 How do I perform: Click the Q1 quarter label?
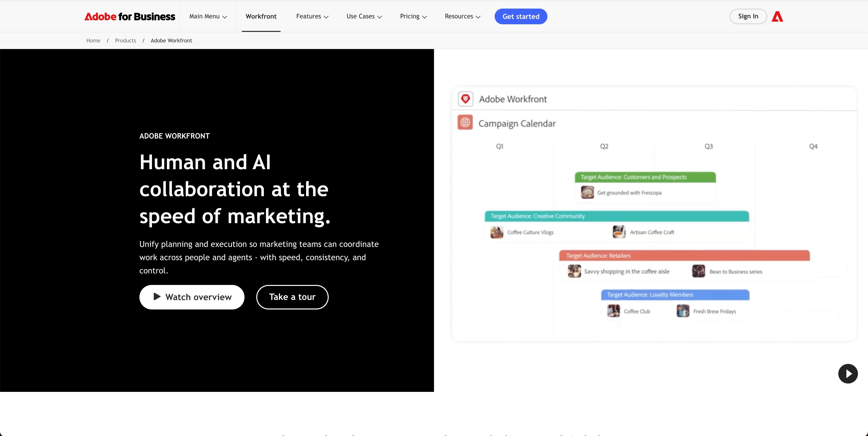(499, 146)
